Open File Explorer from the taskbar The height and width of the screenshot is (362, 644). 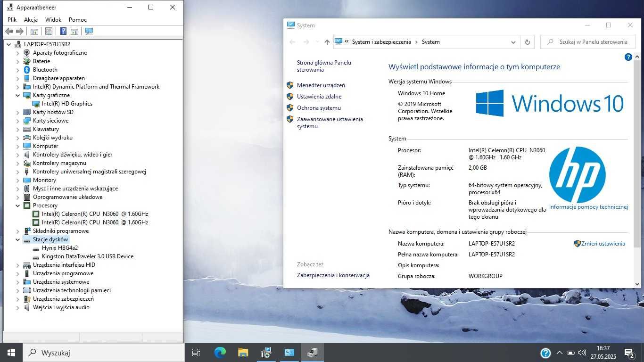coord(243,352)
